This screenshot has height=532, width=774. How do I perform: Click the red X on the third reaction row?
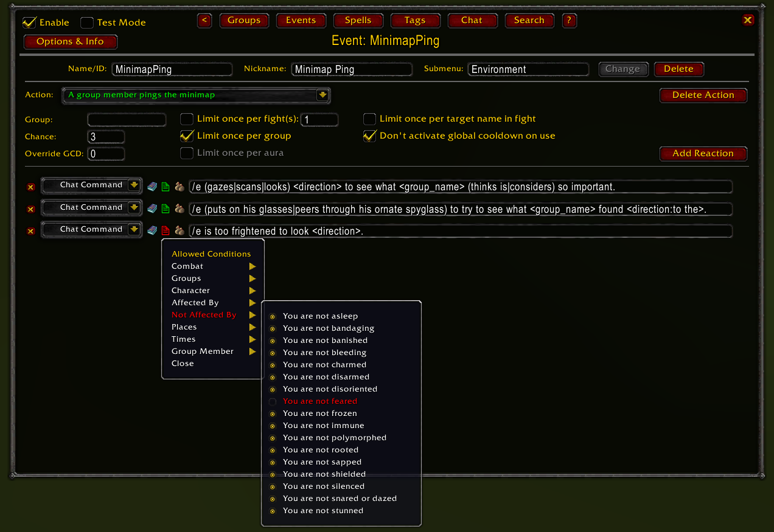tap(30, 232)
